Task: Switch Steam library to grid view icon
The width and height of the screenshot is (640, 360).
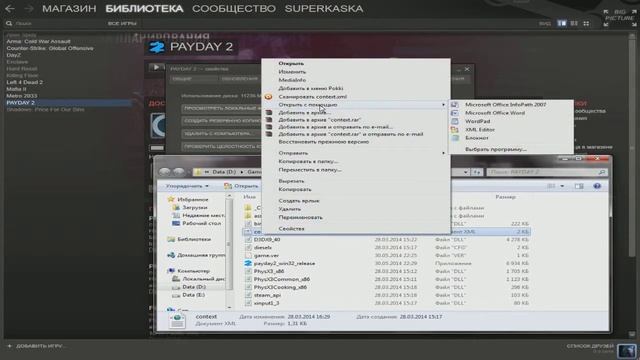Action: [586, 23]
